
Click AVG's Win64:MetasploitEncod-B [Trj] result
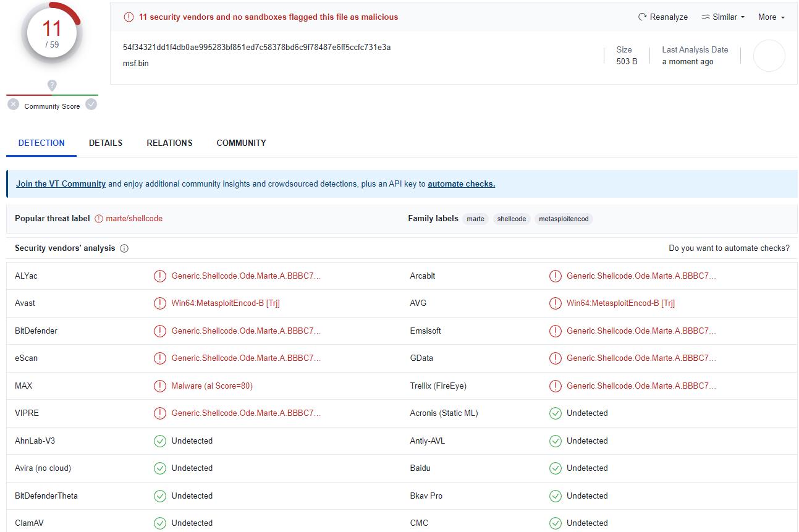[620, 303]
